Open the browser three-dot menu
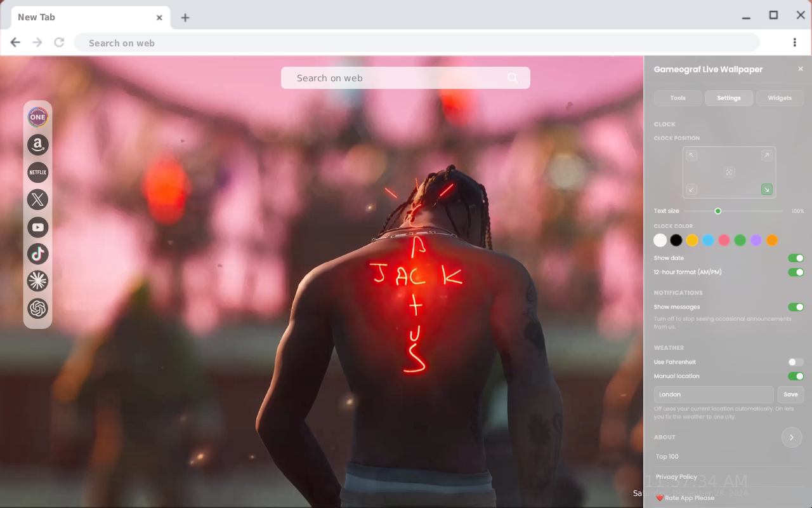The height and width of the screenshot is (508, 812). pos(794,43)
